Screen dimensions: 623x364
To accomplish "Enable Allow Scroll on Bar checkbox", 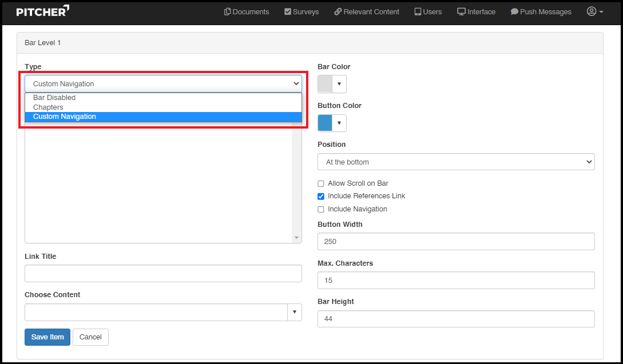I will tap(321, 183).
